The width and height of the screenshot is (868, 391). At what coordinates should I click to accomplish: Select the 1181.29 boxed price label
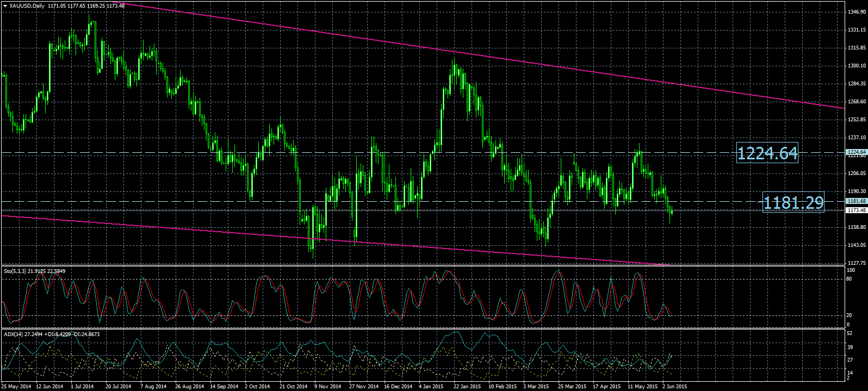pos(793,203)
